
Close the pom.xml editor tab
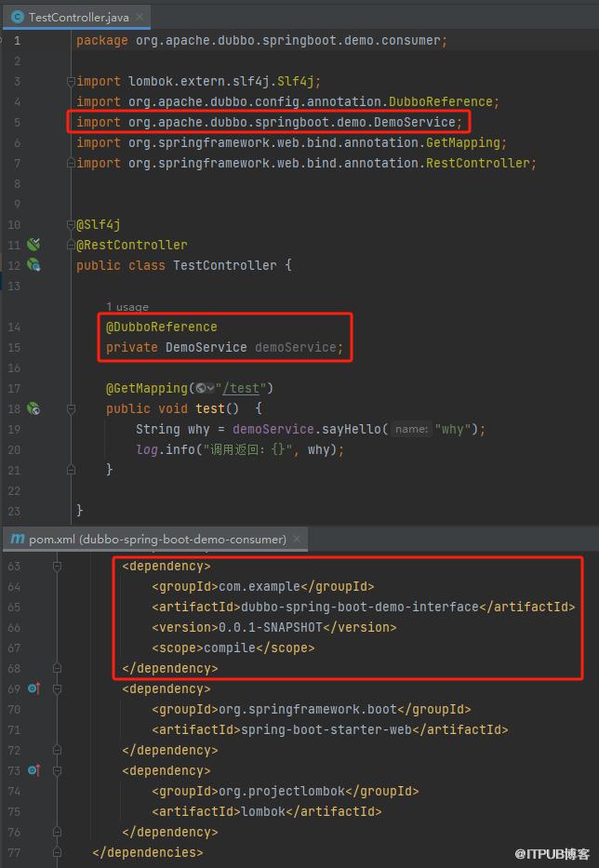click(x=297, y=539)
